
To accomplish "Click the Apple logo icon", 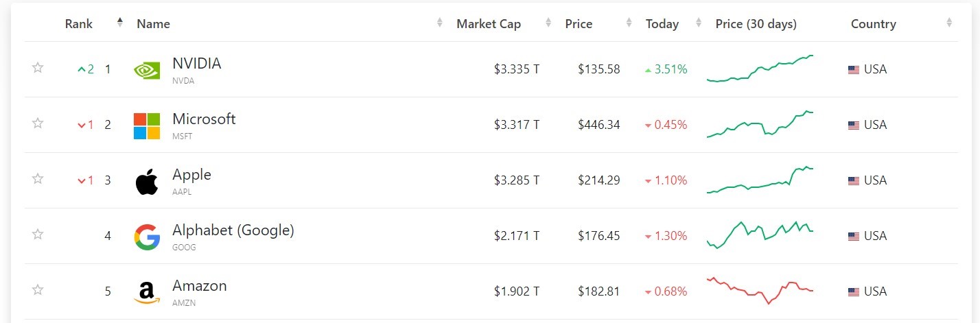I will point(147,181).
